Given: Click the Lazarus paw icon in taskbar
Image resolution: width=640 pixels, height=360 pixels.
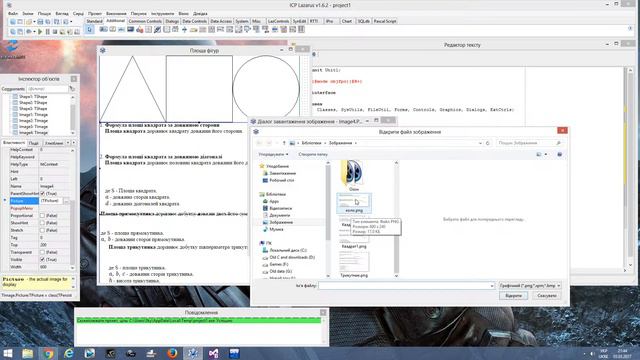Looking at the screenshot, I should tap(193, 353).
